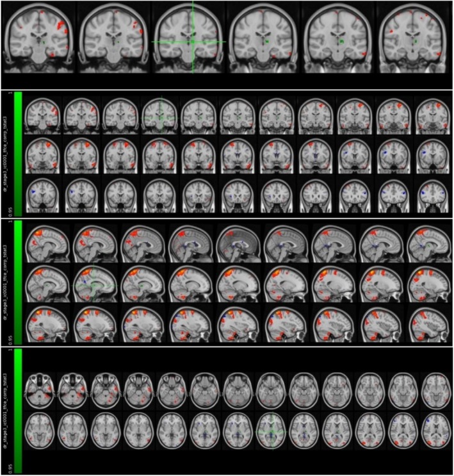Viewport: 454px width, 476px height.
Task: Click the sagittal slice marked with green crosshair
Action: (x=95, y=283)
